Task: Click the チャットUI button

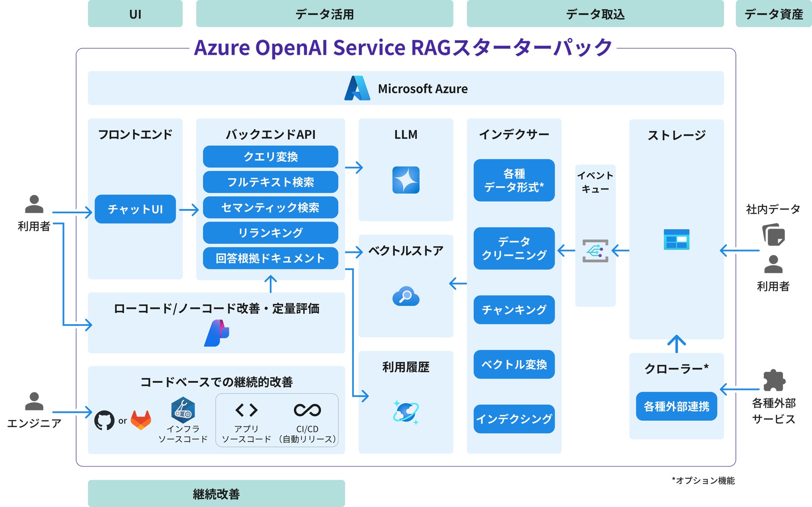Action: coord(135,209)
